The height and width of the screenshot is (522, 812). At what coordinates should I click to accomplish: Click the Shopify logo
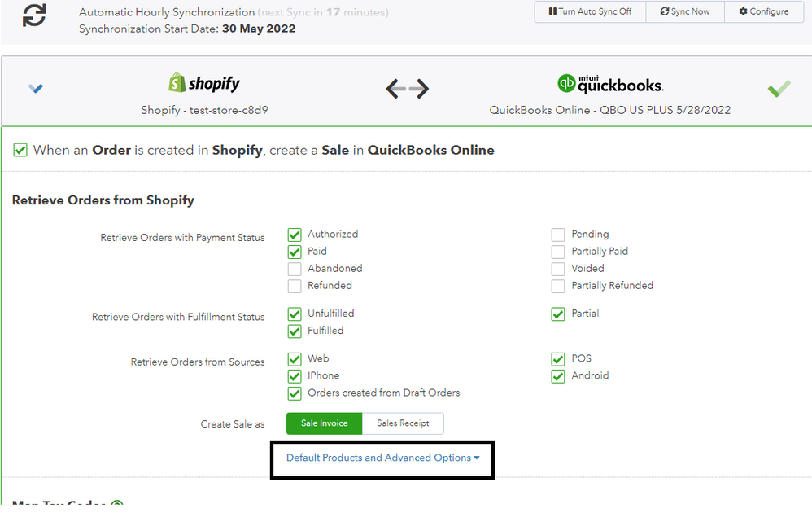[x=204, y=83]
